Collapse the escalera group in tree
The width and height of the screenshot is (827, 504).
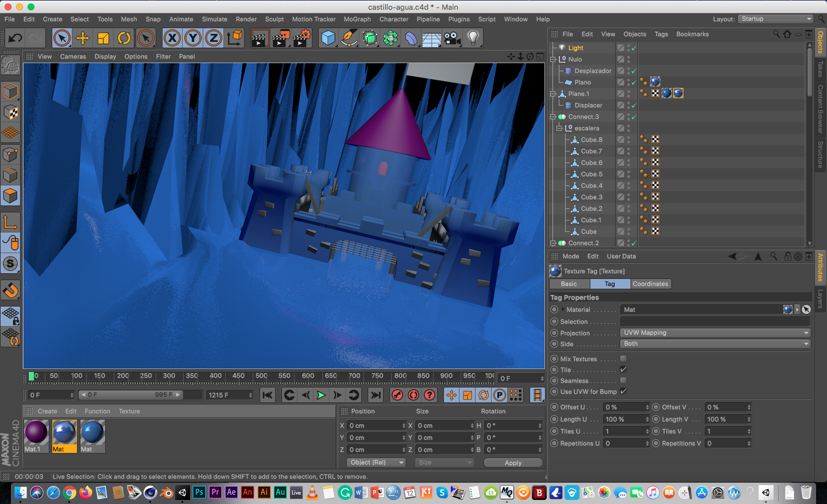(x=559, y=128)
